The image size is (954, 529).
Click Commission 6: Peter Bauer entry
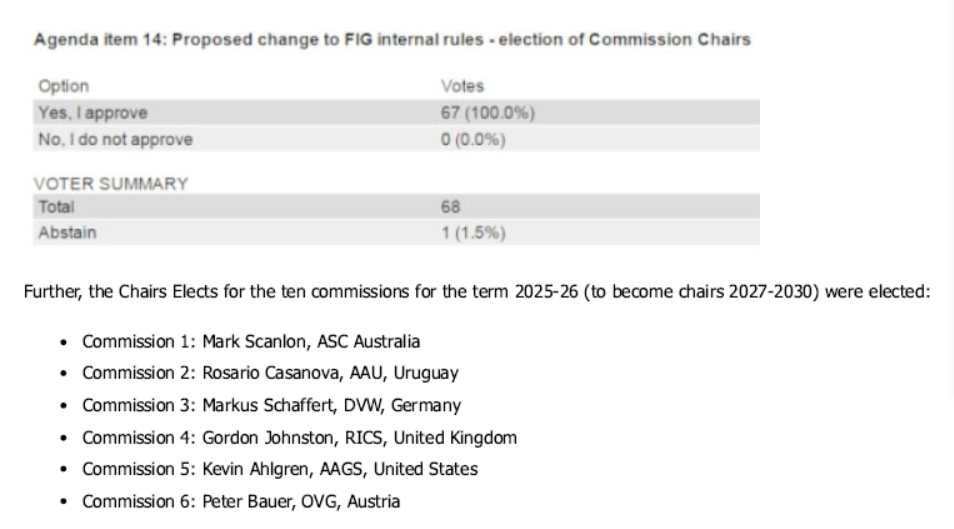241,501
